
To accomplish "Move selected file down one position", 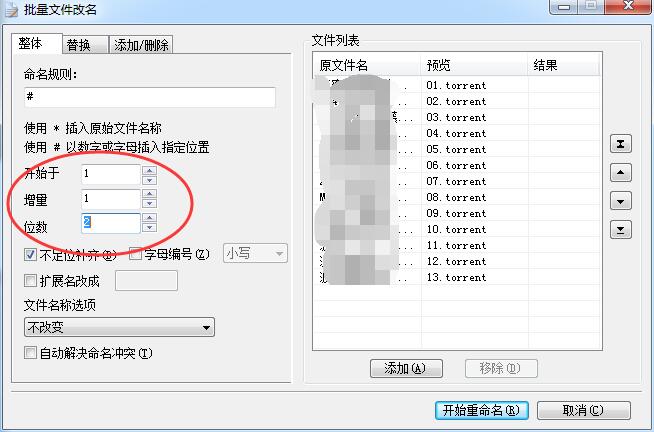I will click(621, 201).
